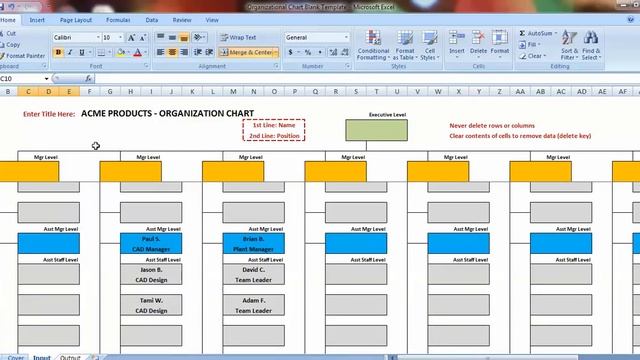The height and width of the screenshot is (360, 640).
Task: Click the Orientation text-angle icon
Action: (198, 38)
